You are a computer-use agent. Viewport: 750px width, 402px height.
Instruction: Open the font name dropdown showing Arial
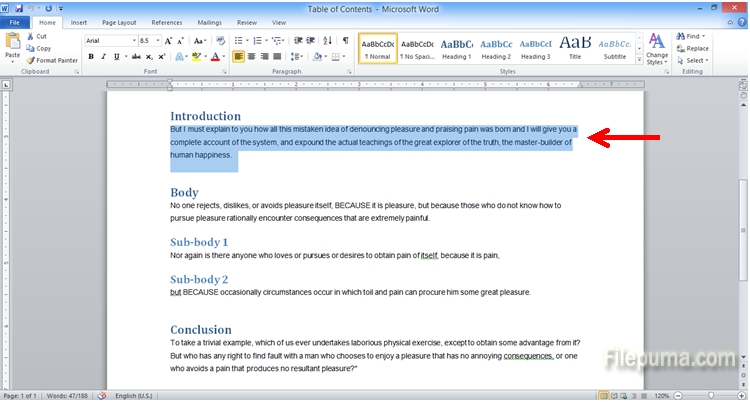(109, 40)
